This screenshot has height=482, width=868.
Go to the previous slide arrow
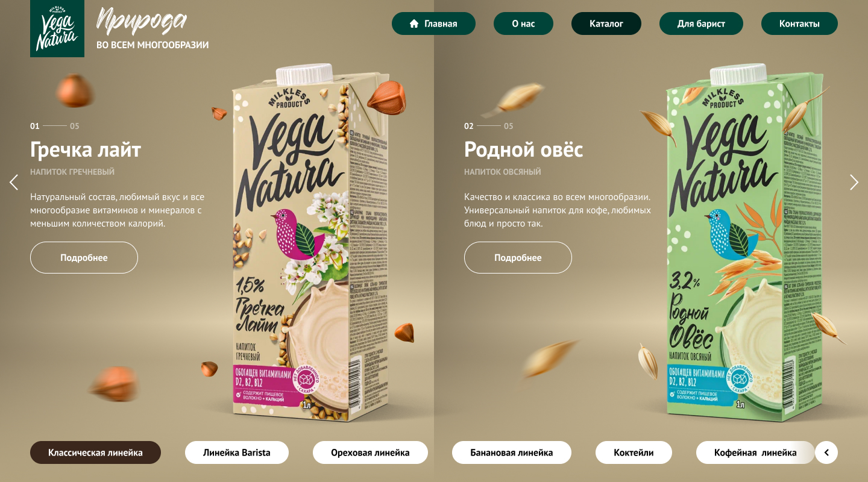pyautogui.click(x=14, y=183)
